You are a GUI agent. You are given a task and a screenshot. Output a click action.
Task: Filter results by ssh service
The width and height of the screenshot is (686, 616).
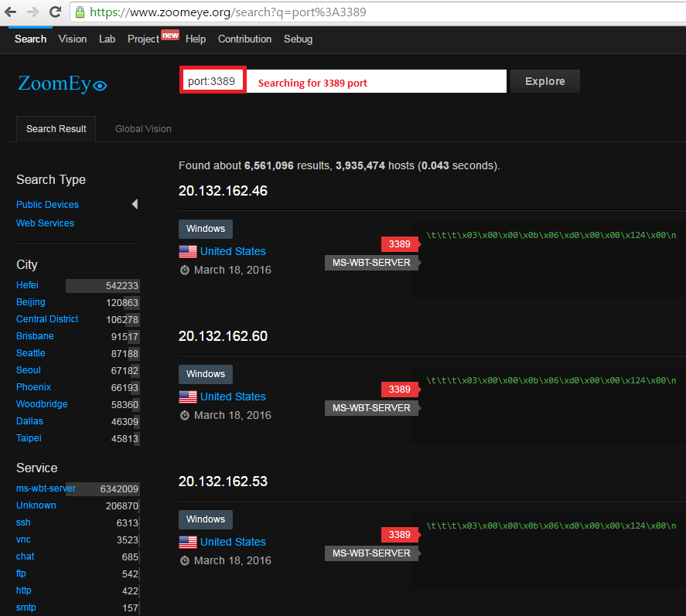coord(23,522)
